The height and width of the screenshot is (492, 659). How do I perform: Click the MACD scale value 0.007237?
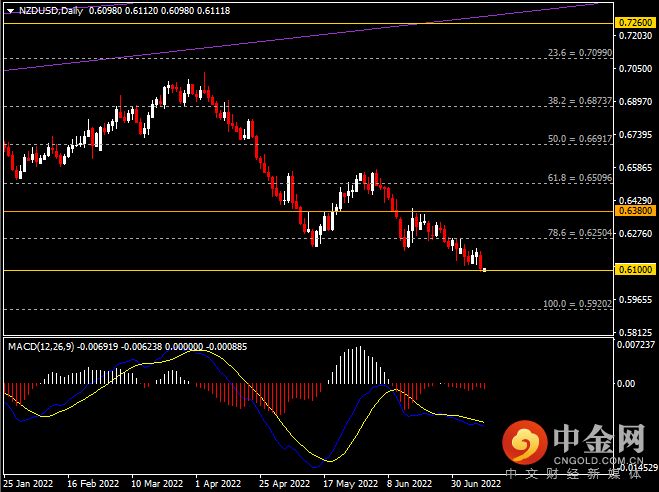pos(635,345)
